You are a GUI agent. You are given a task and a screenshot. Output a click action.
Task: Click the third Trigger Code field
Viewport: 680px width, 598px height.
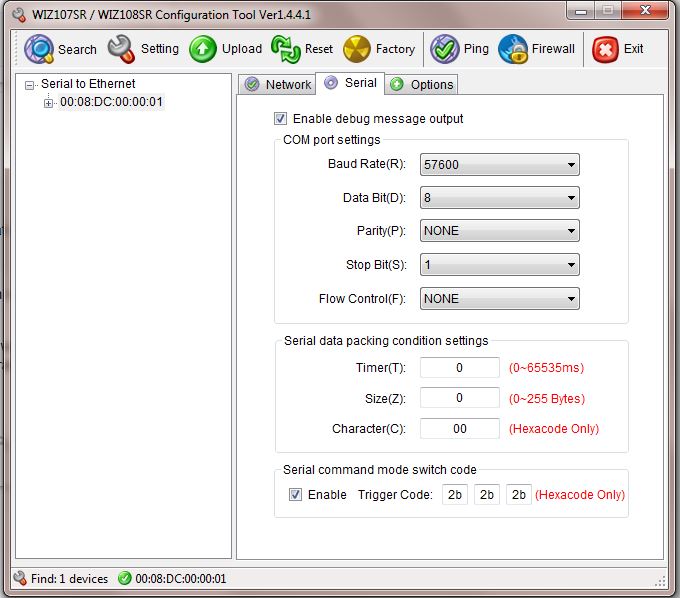(519, 494)
